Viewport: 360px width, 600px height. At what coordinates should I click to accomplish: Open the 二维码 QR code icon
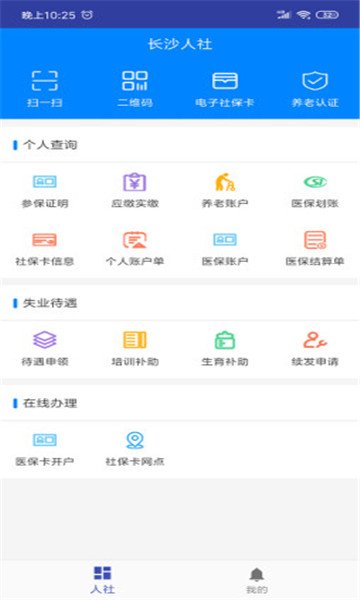pyautogui.click(x=135, y=81)
